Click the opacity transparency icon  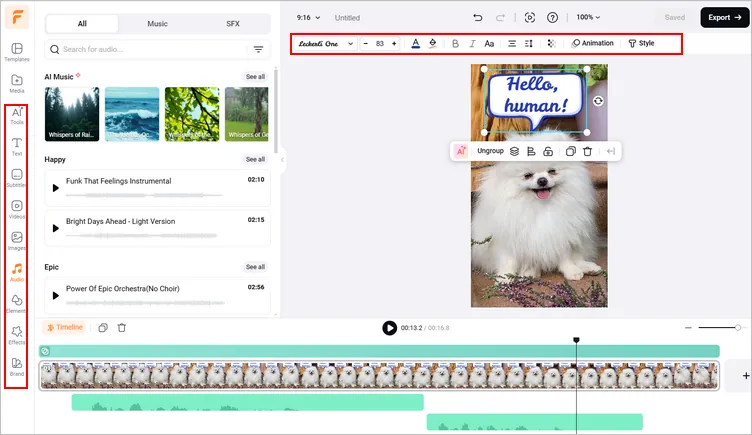[552, 44]
